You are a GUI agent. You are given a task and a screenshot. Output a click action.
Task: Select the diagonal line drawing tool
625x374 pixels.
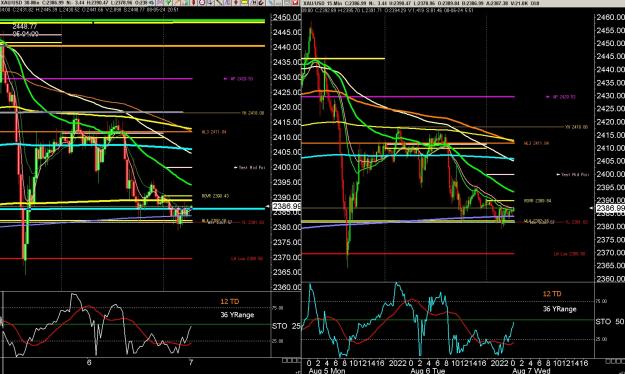pos(219,2)
